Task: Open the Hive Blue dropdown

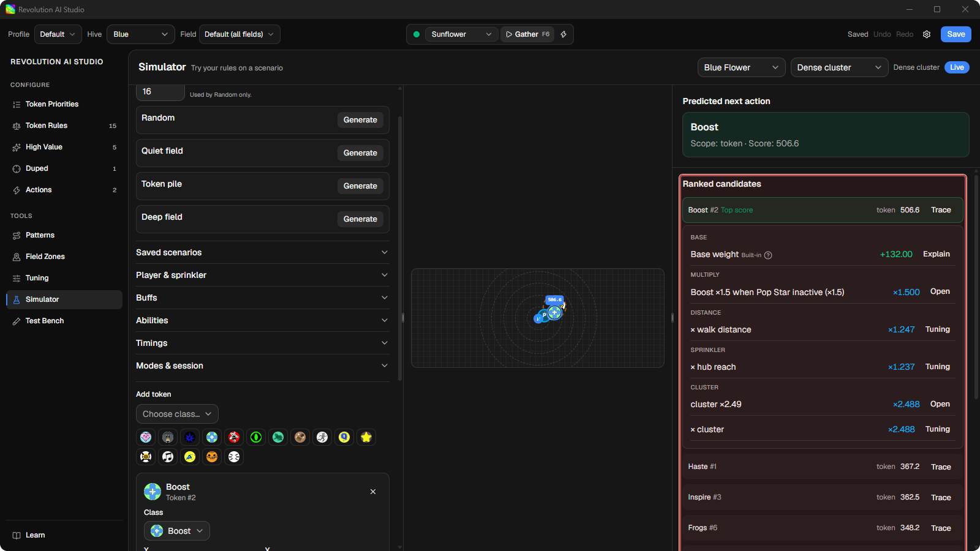Action: pos(140,34)
